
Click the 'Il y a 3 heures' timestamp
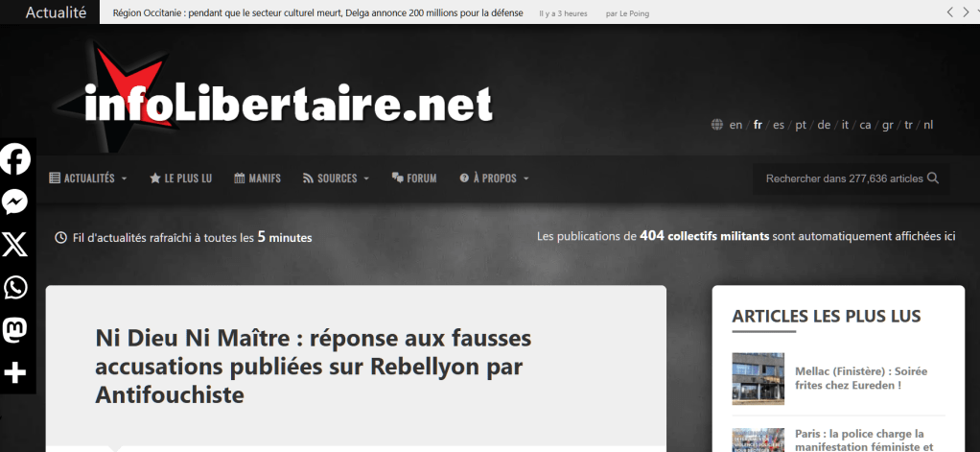pyautogui.click(x=563, y=13)
